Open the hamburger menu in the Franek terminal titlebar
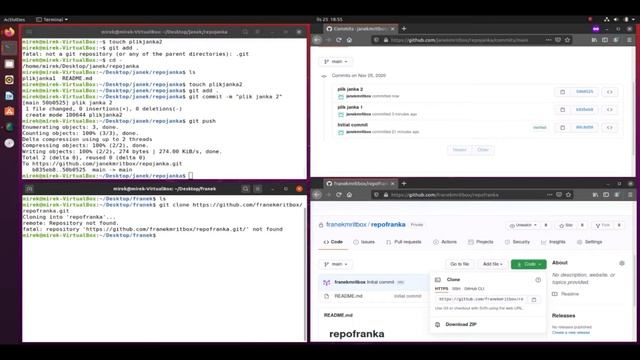This screenshot has height=360, width=640. pyautogui.click(x=258, y=189)
